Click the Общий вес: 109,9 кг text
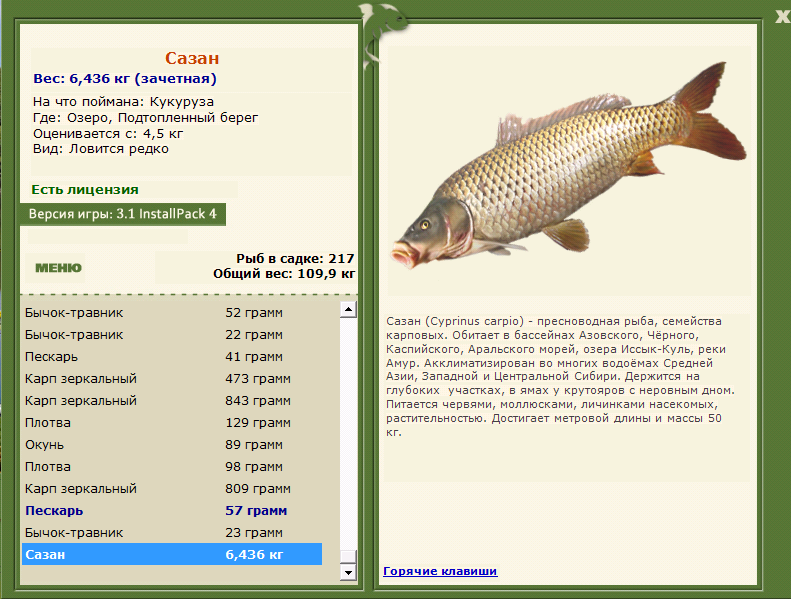This screenshot has width=791, height=599. 284,274
